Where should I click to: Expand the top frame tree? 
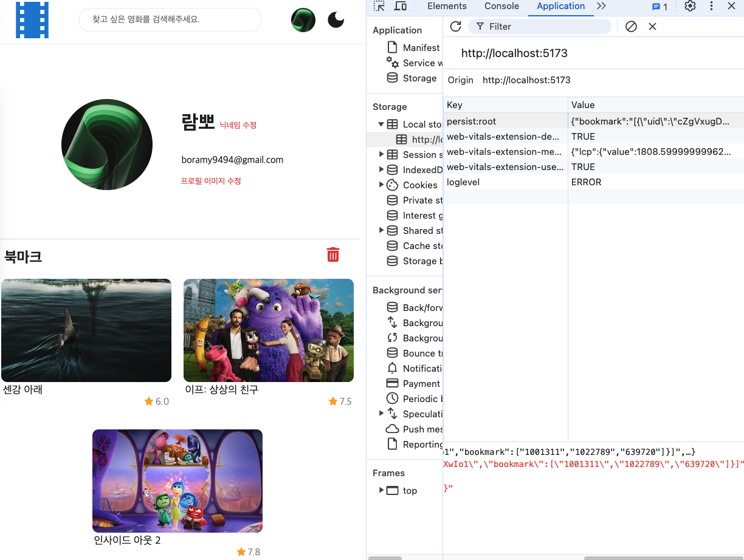(x=381, y=490)
